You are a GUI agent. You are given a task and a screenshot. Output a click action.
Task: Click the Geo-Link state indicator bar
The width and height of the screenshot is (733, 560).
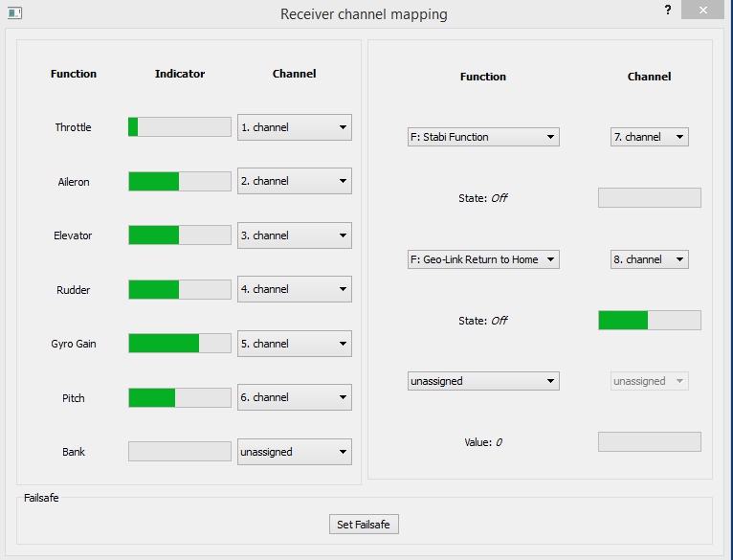649,321
